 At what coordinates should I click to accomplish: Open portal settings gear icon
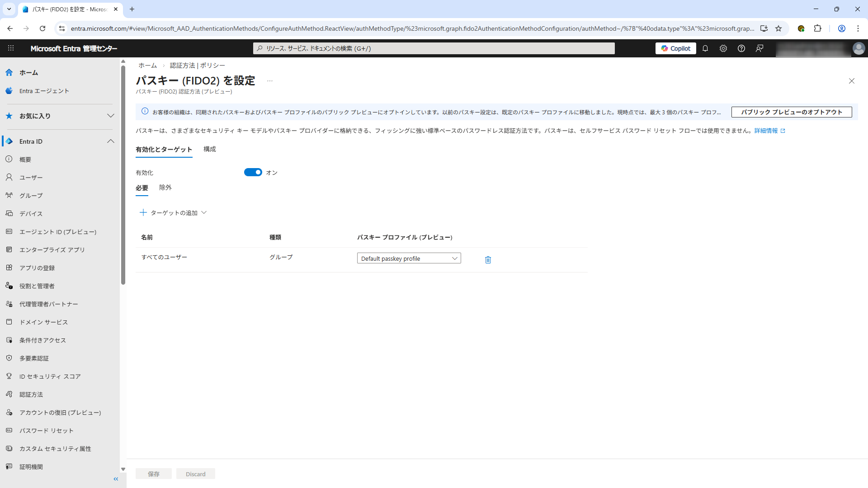(x=723, y=48)
